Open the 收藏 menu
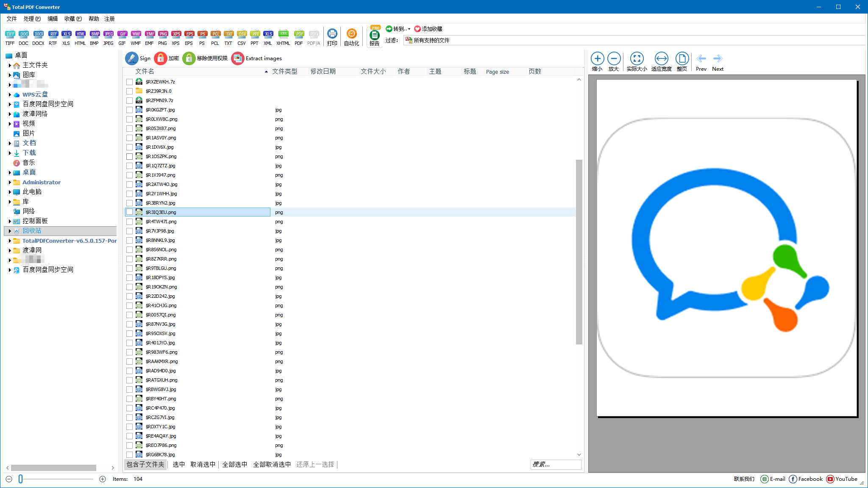The height and width of the screenshot is (488, 868). click(x=73, y=19)
